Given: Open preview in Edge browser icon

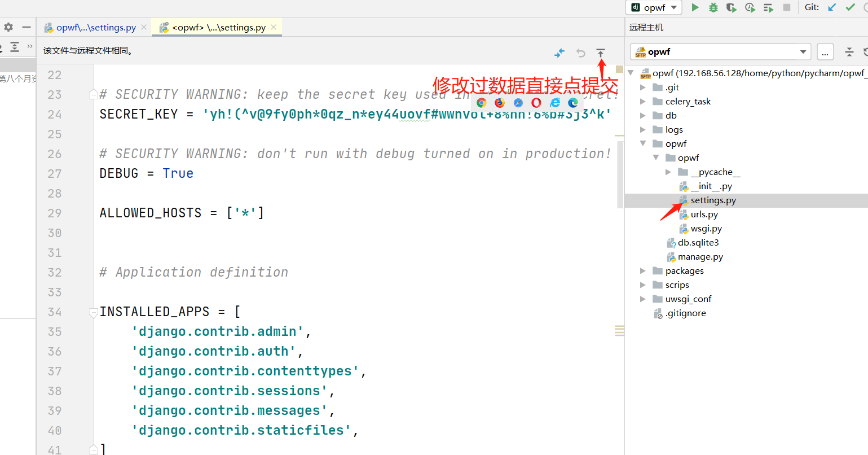Looking at the screenshot, I should pos(573,102).
